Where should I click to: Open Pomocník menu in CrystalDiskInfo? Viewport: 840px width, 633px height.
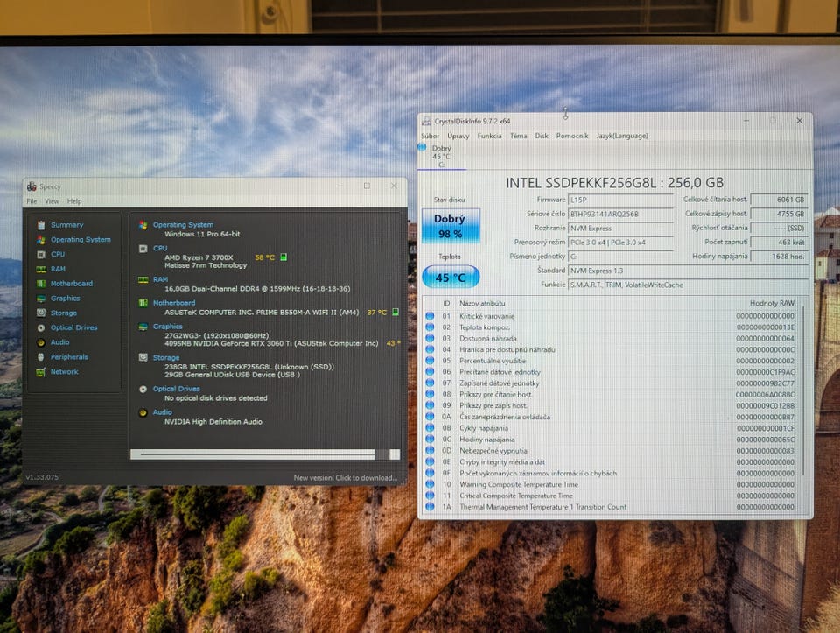pos(572,136)
